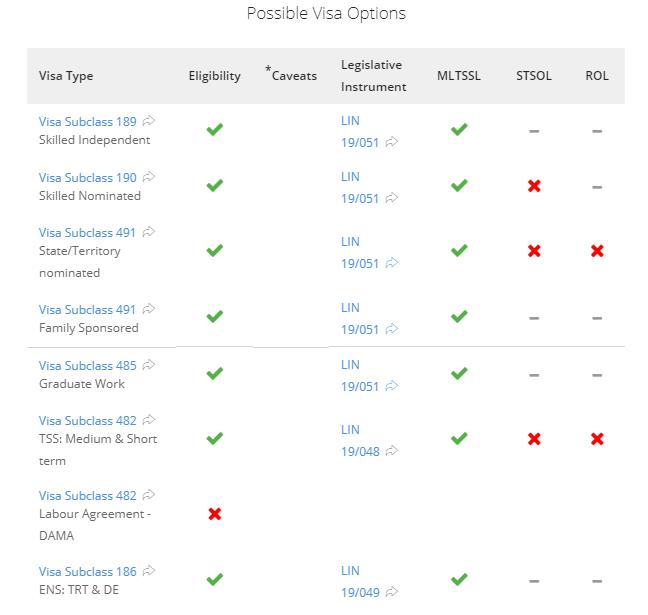Click share icon beside LIN 19/049

[391, 592]
